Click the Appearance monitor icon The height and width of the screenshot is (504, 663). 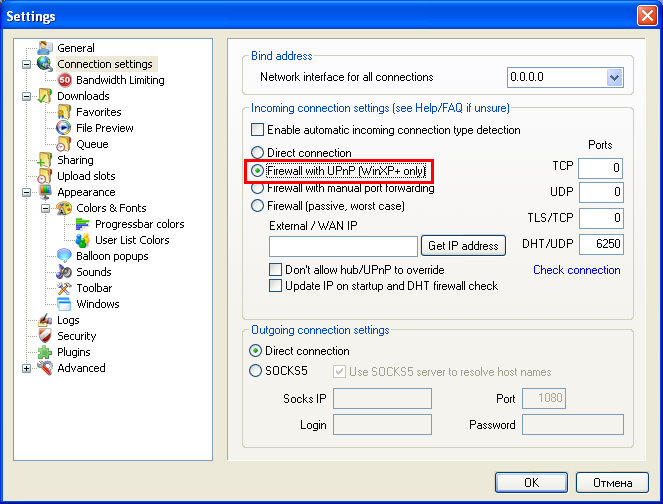coord(45,192)
